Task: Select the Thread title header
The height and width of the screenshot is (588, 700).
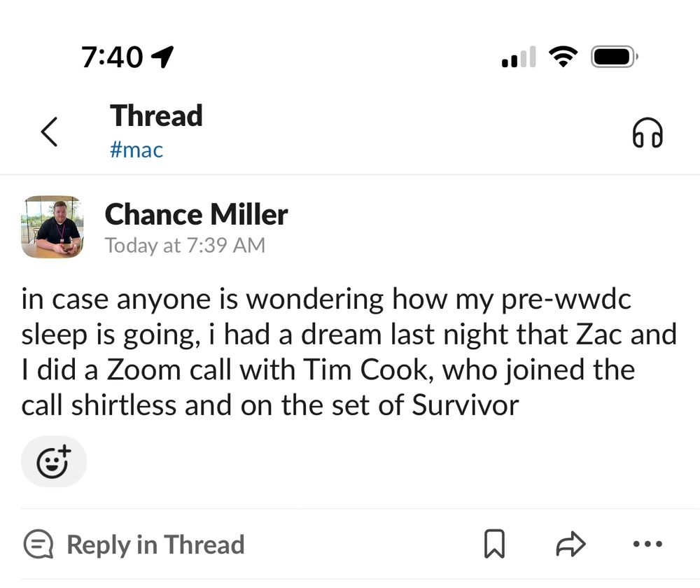Action: (156, 115)
